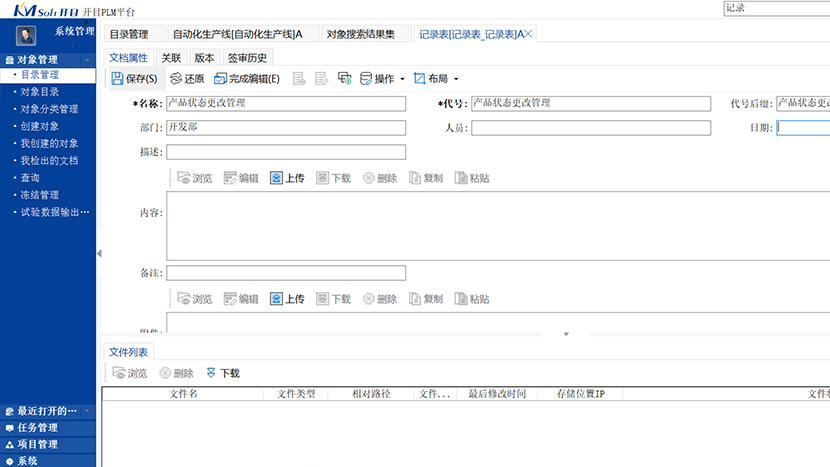
Task: Switch to the 签审历史 tab
Action: 247,57
